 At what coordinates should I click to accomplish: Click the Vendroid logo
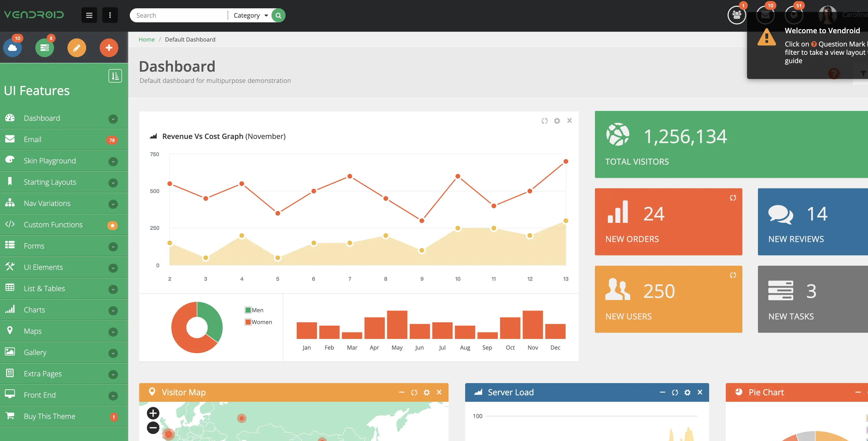point(34,15)
